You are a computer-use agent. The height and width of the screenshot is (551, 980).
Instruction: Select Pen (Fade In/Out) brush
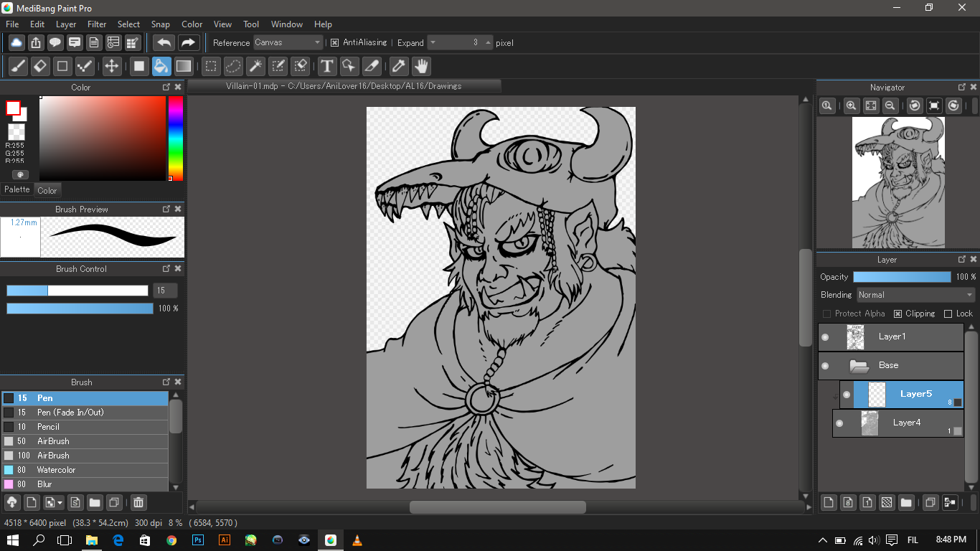click(85, 413)
